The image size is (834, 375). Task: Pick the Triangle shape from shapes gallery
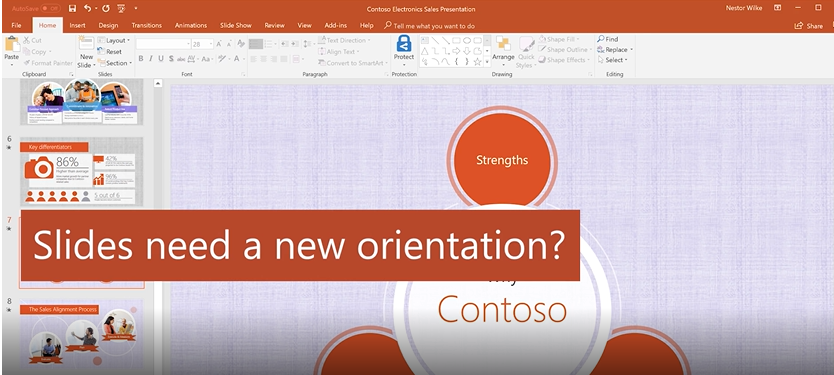click(x=424, y=51)
